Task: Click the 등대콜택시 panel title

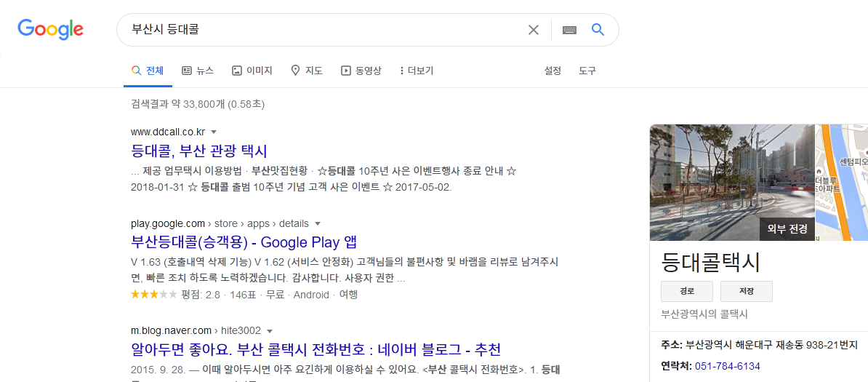Action: point(710,262)
